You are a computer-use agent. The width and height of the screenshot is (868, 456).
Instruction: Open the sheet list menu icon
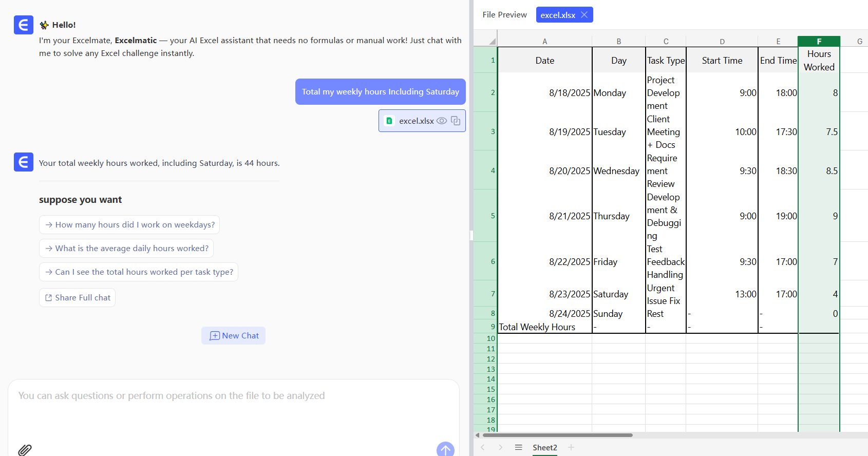coord(519,447)
